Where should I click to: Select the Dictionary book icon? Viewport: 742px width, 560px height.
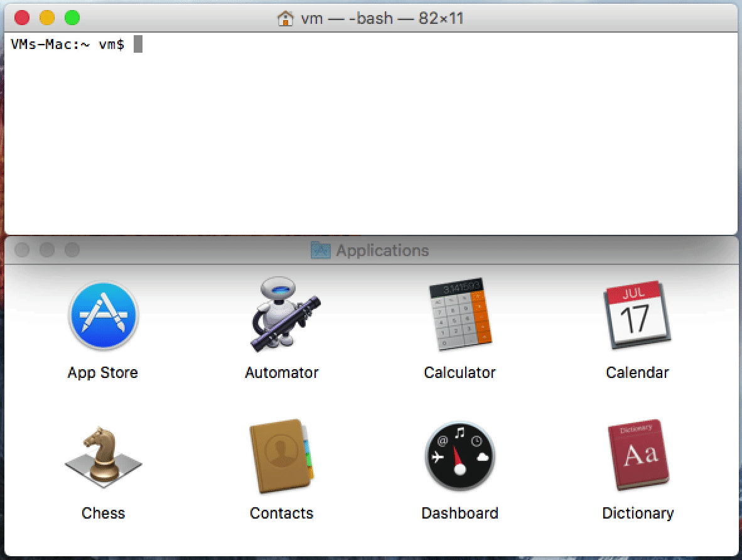pos(638,455)
